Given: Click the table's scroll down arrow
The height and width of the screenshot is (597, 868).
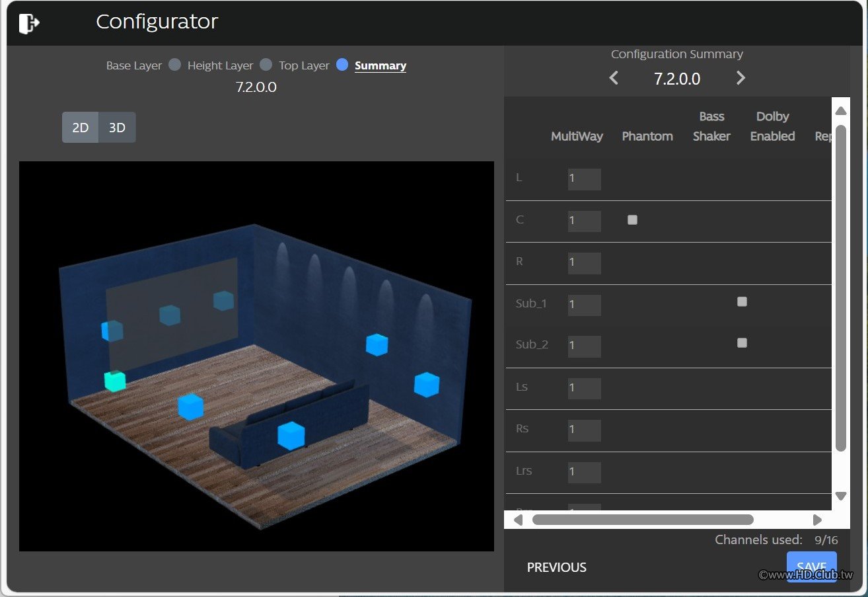Looking at the screenshot, I should coord(841,496).
